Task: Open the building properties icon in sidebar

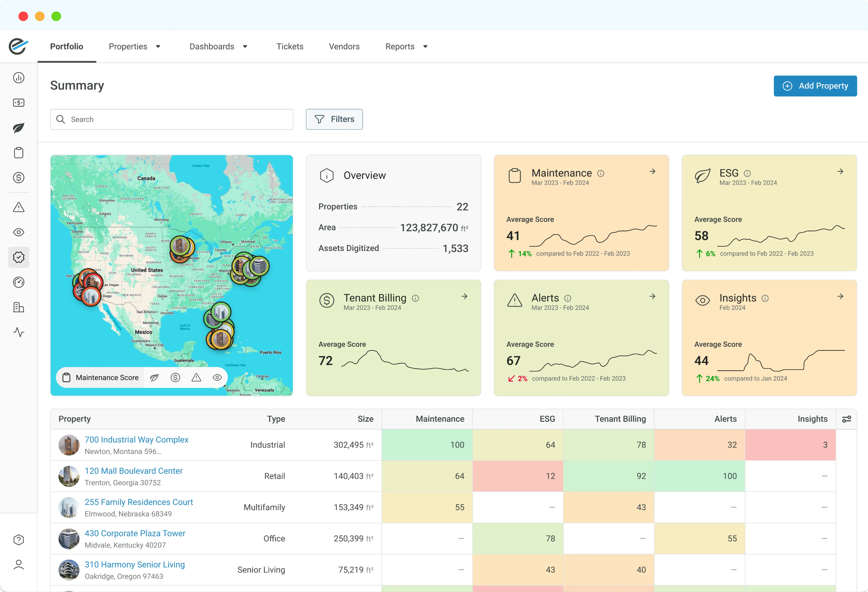Action: 18,307
